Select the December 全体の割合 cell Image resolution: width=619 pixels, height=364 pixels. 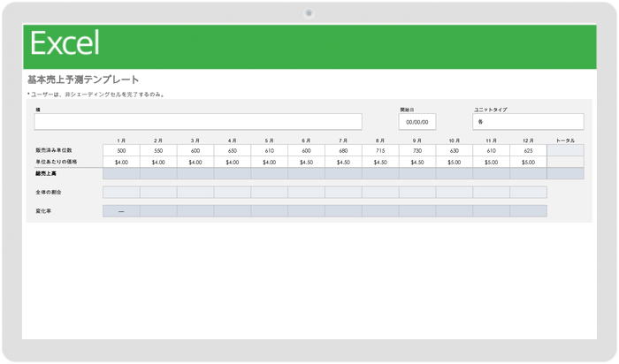[x=528, y=192]
